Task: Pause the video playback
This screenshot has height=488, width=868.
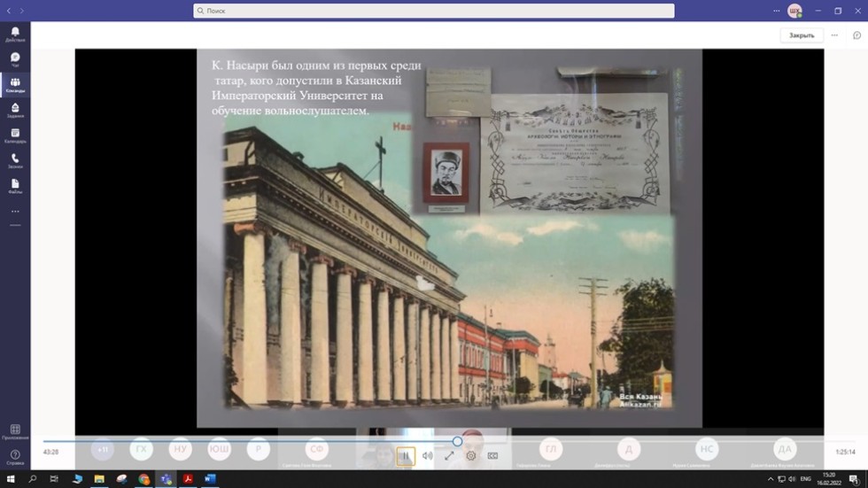Action: 405,456
